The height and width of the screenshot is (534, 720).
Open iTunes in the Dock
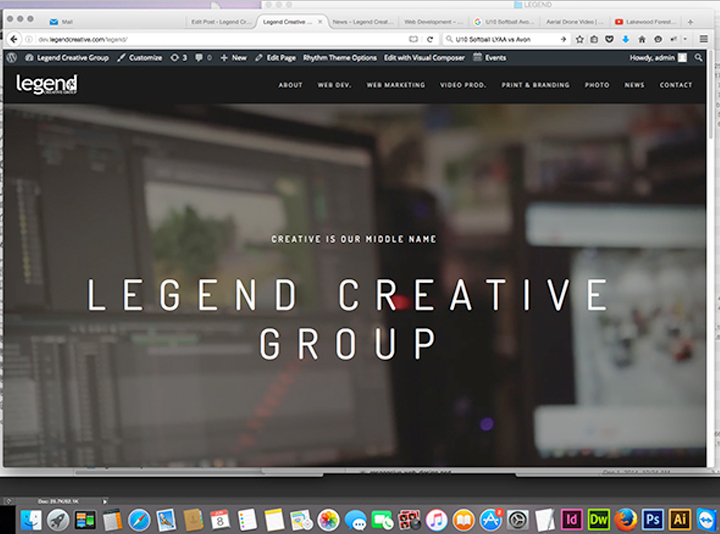tap(436, 520)
